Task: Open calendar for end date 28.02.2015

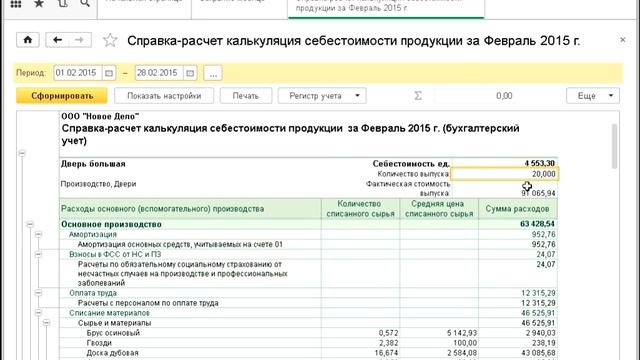Action: coord(190,73)
